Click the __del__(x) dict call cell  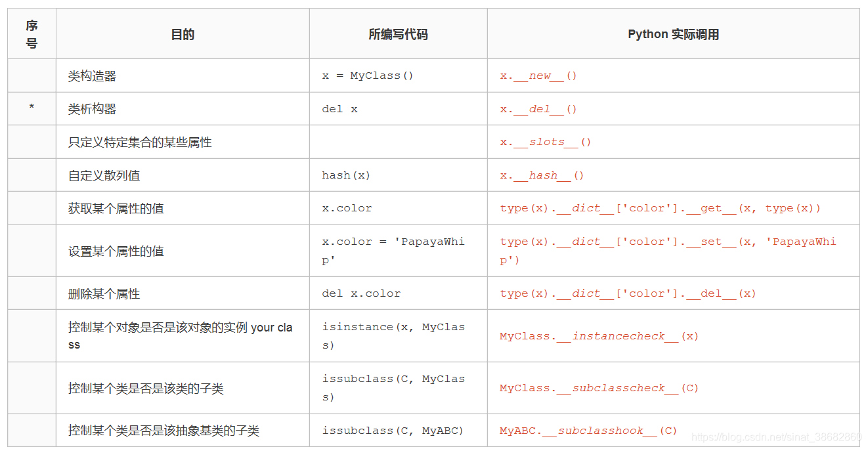click(673, 293)
